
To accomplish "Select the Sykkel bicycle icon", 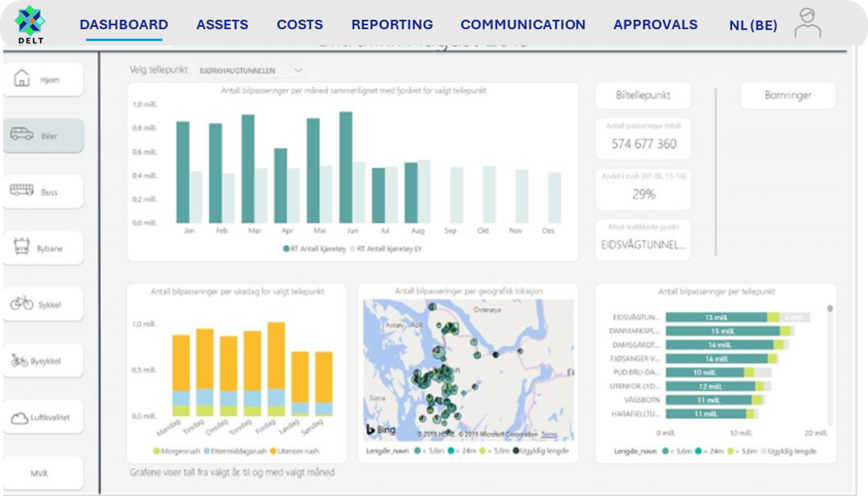I will [x=22, y=303].
